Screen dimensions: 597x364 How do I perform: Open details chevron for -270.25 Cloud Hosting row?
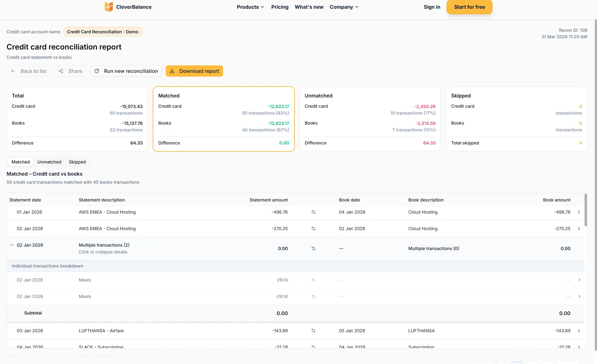(579, 229)
